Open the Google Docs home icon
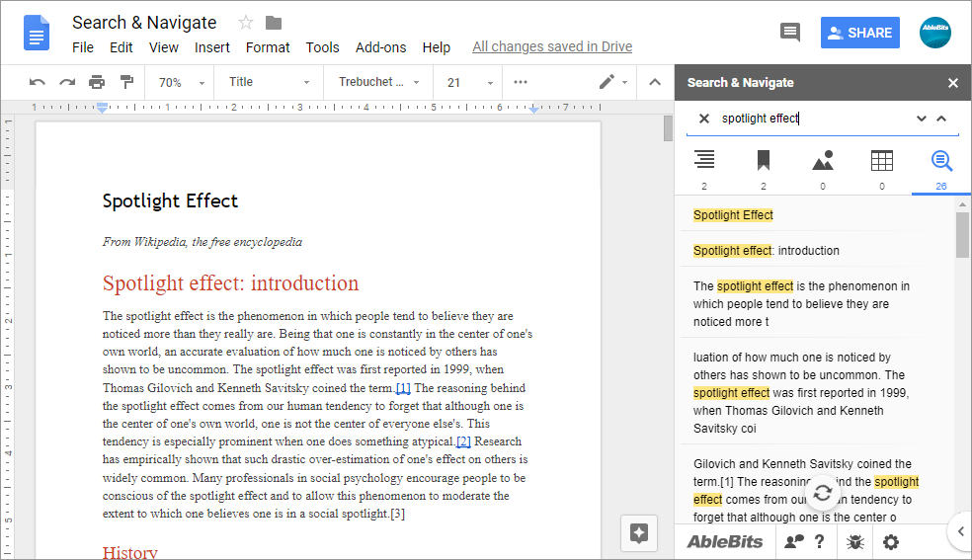This screenshot has width=972, height=560. point(36,33)
